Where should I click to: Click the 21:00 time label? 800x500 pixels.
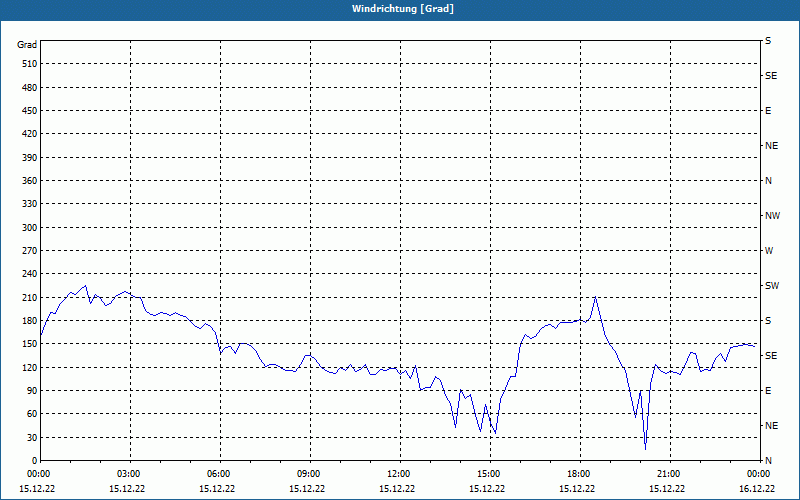click(670, 474)
